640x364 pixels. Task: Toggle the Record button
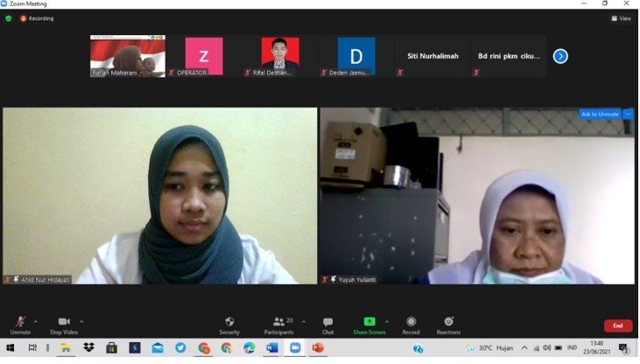tap(411, 325)
